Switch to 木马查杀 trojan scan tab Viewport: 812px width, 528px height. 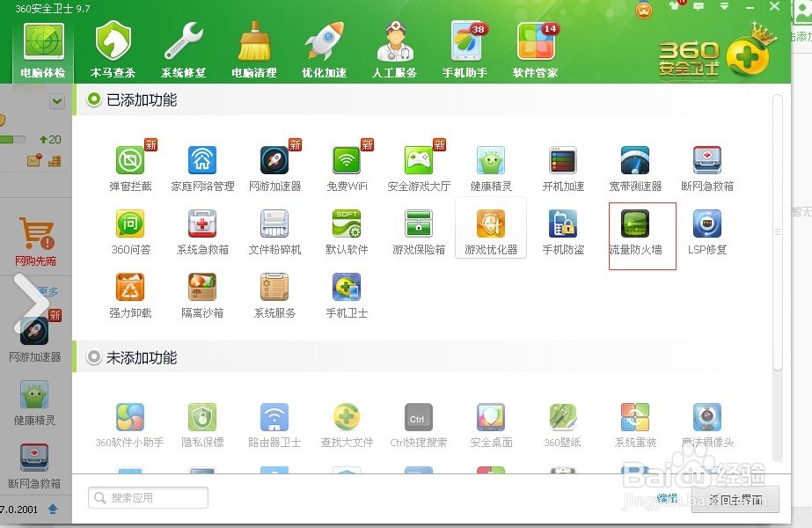pos(113,51)
